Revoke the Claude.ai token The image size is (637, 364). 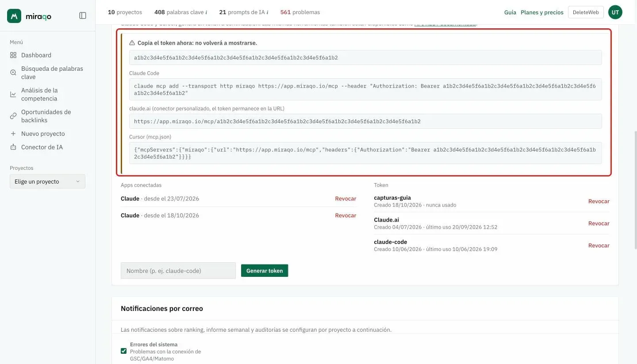[x=599, y=223]
